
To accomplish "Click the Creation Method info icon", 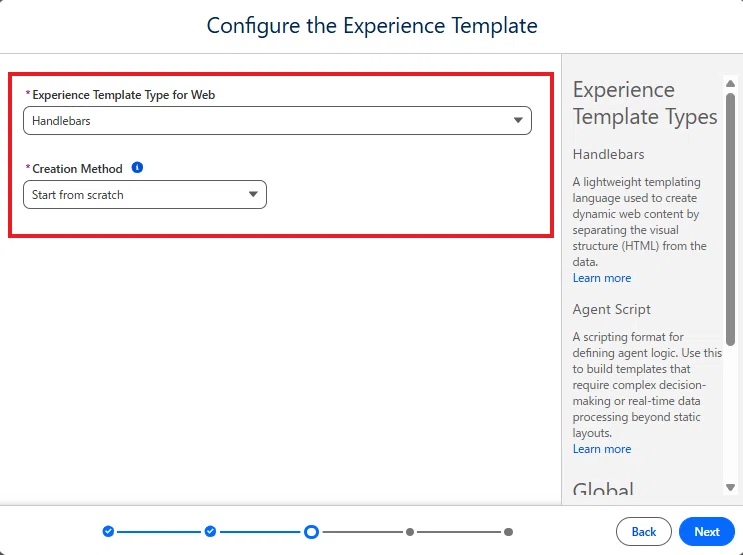I will (x=137, y=167).
